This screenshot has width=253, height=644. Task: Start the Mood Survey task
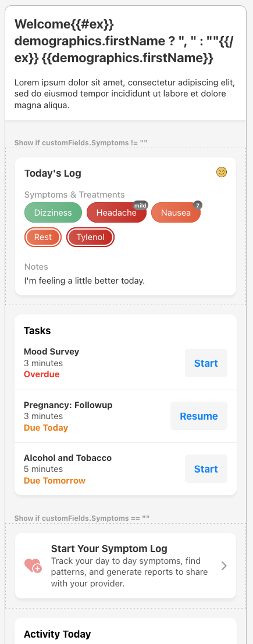pos(206,363)
